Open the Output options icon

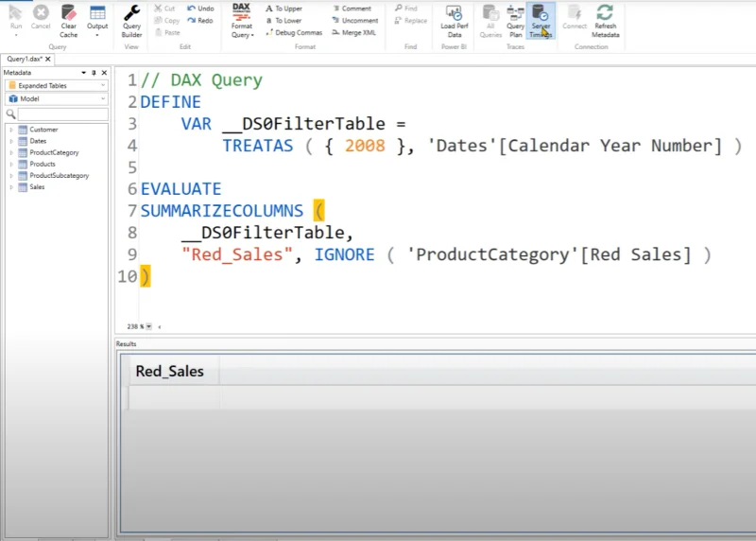(x=97, y=20)
